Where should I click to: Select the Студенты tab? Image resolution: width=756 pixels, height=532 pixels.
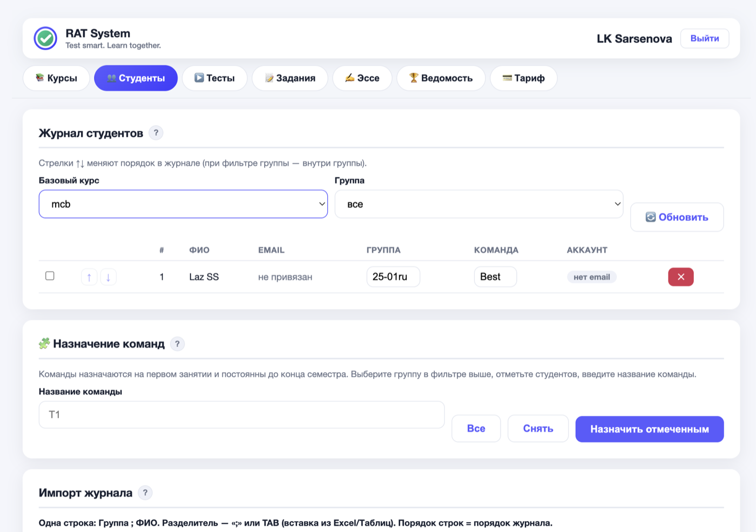coord(136,78)
